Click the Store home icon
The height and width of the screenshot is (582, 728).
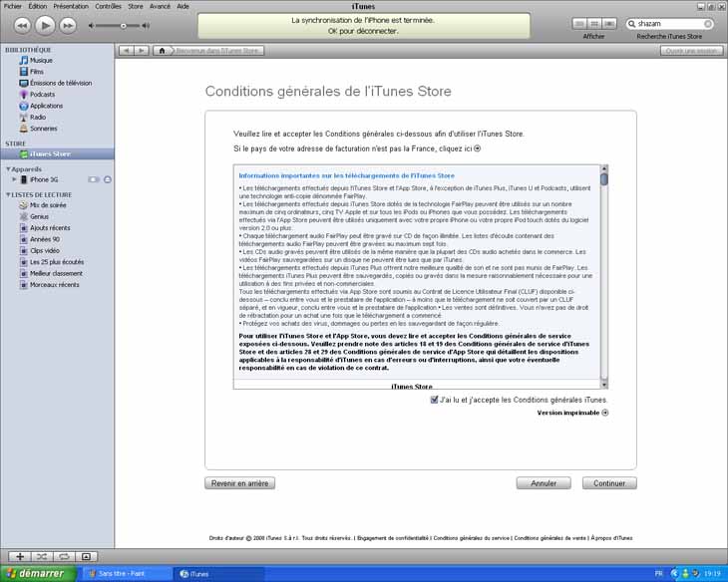(x=162, y=51)
